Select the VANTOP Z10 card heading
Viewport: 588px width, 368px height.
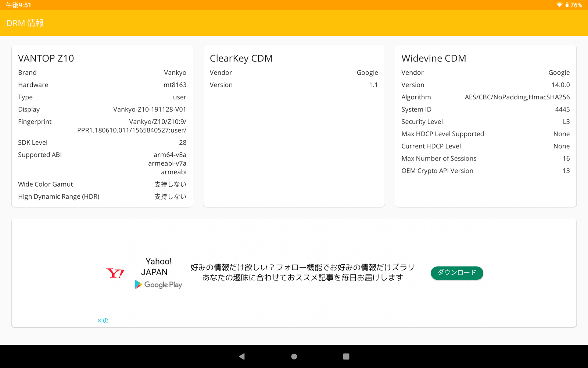coord(46,59)
